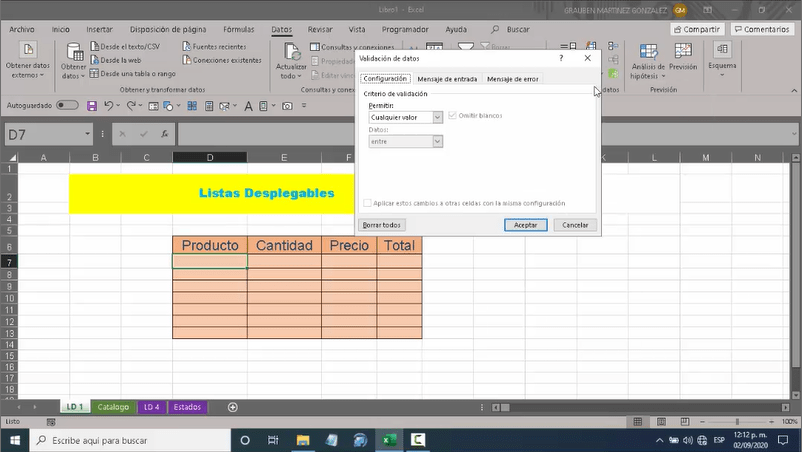Toggle the Autoguardado switch
This screenshot has height=452, width=802.
[67, 105]
